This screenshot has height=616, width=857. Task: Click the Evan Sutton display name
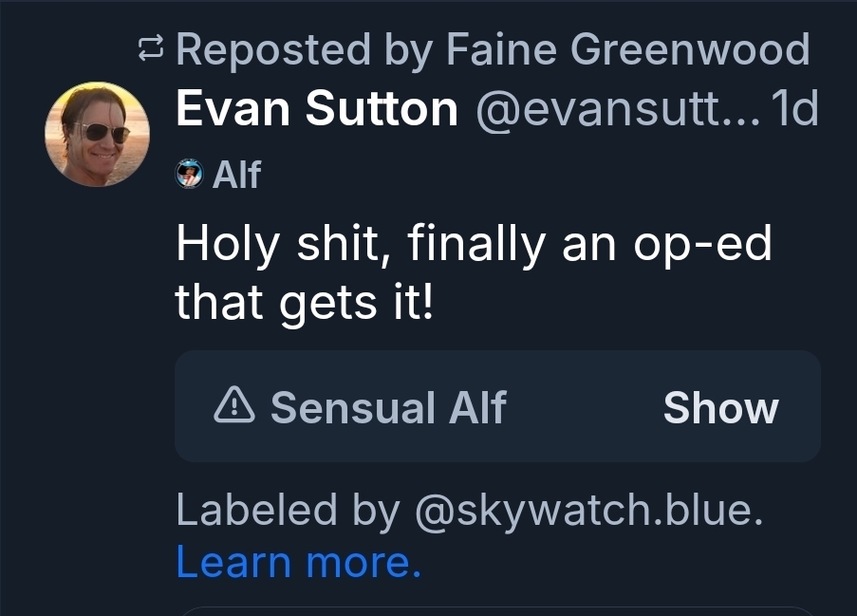(x=316, y=111)
